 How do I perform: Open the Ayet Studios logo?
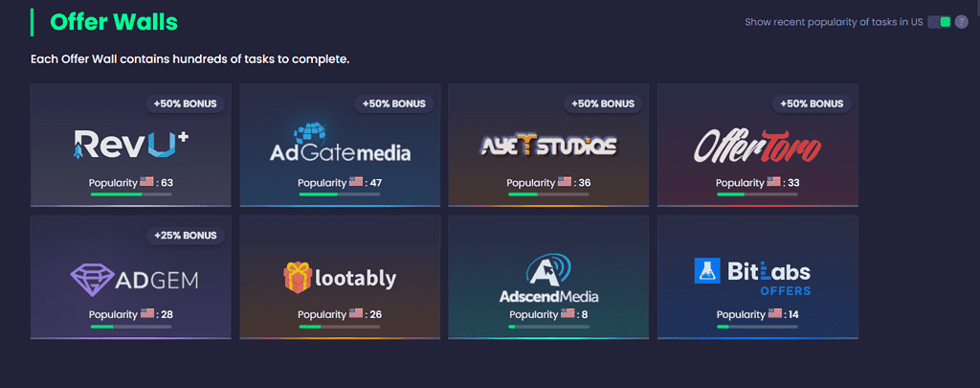548,146
